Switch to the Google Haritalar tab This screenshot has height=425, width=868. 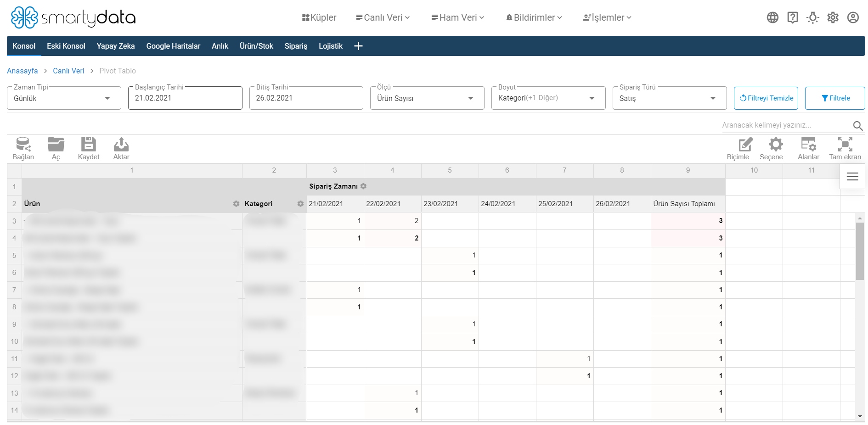[x=173, y=46]
